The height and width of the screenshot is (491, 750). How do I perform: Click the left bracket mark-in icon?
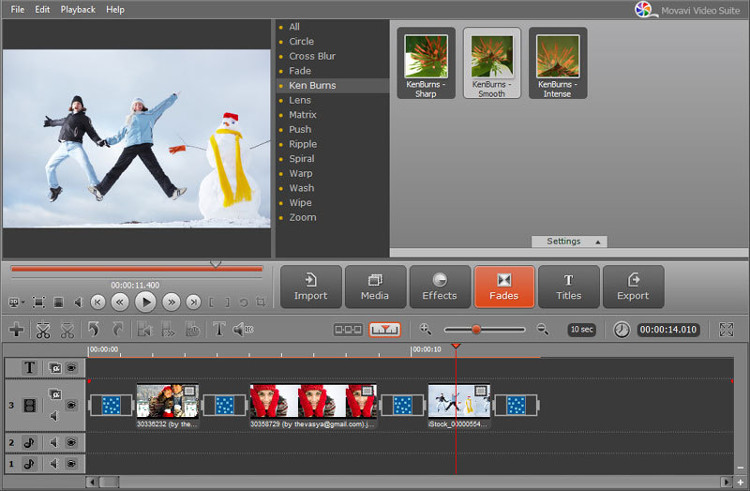point(211,302)
